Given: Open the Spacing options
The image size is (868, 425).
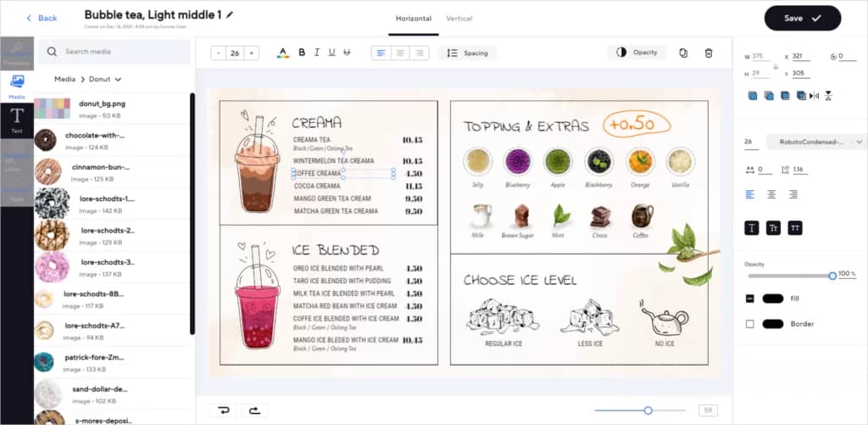Looking at the screenshot, I should pyautogui.click(x=468, y=53).
